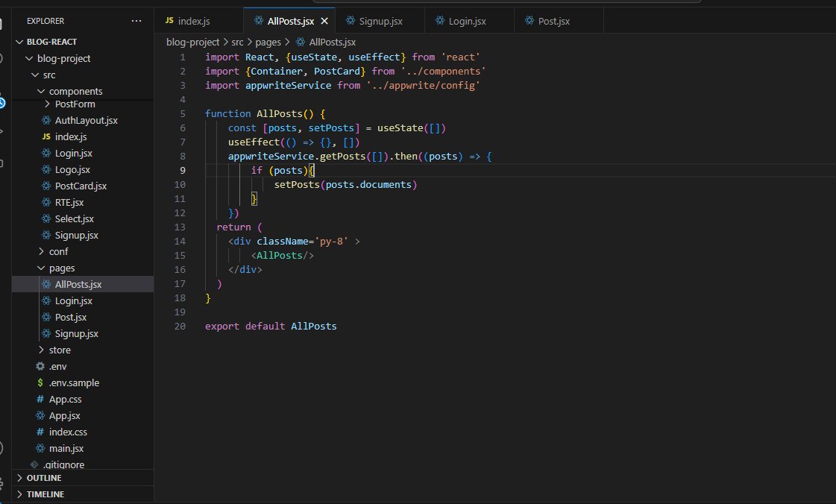836x504 pixels.
Task: Open App.jsx file
Action: click(83, 415)
